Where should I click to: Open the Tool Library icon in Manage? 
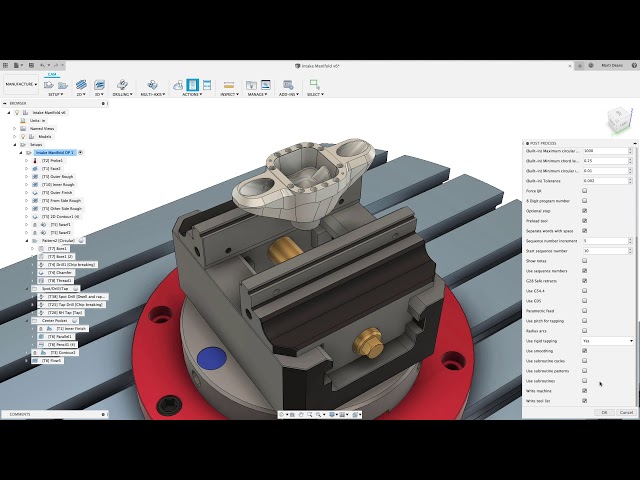click(251, 85)
